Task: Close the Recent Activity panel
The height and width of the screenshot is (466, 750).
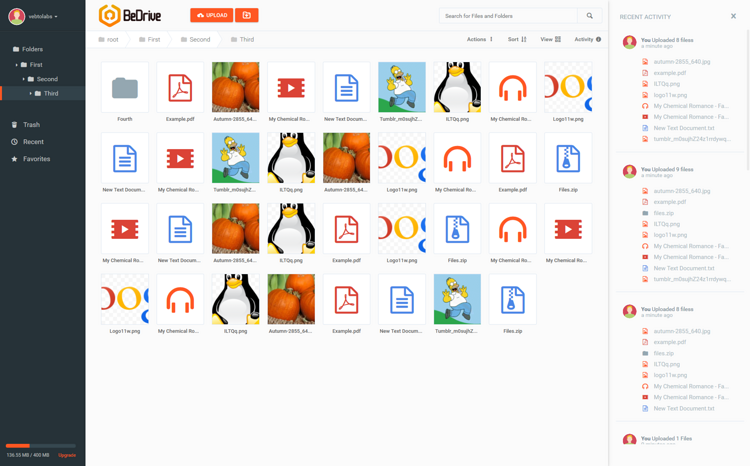Action: 733,16
